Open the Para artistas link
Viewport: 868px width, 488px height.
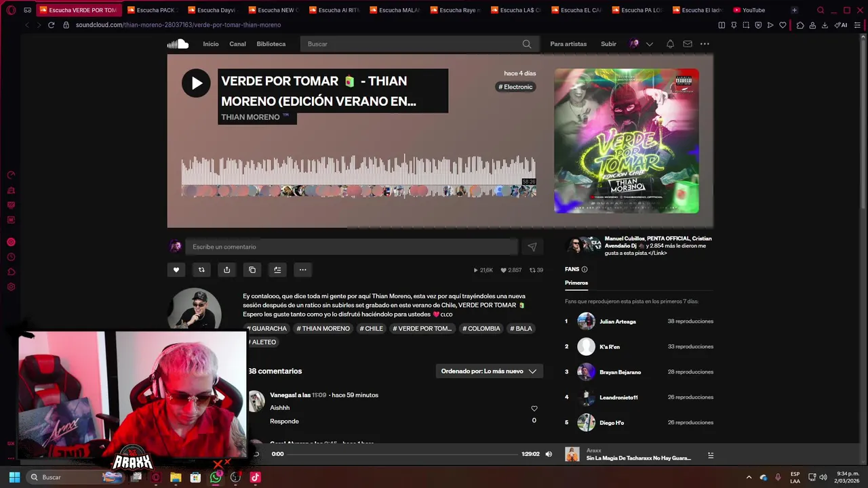[x=568, y=44]
